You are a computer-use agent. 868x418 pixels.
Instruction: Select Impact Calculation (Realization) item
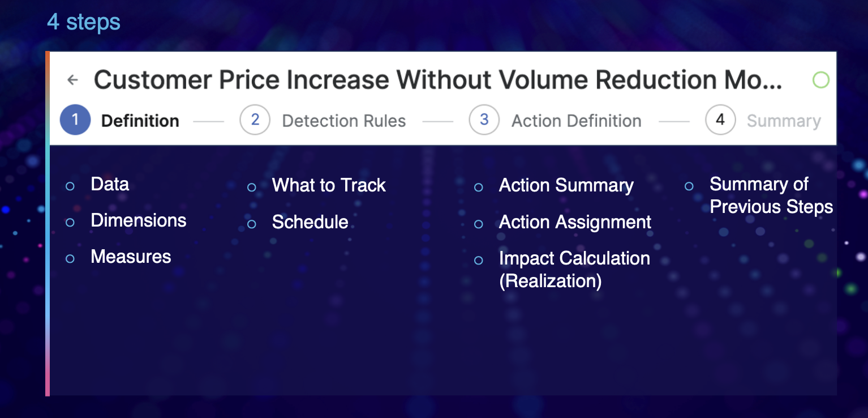pos(574,269)
